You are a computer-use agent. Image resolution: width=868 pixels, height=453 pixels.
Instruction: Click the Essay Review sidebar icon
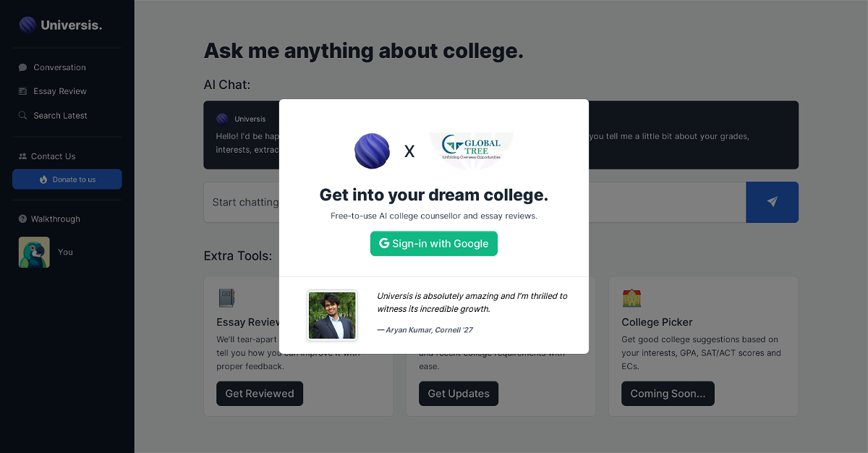pos(23,91)
